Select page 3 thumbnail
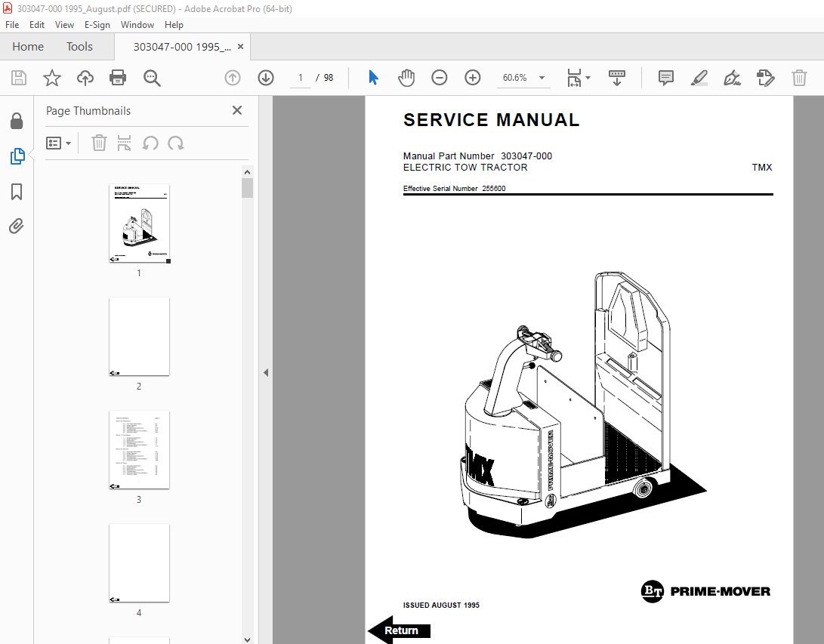 click(x=139, y=450)
